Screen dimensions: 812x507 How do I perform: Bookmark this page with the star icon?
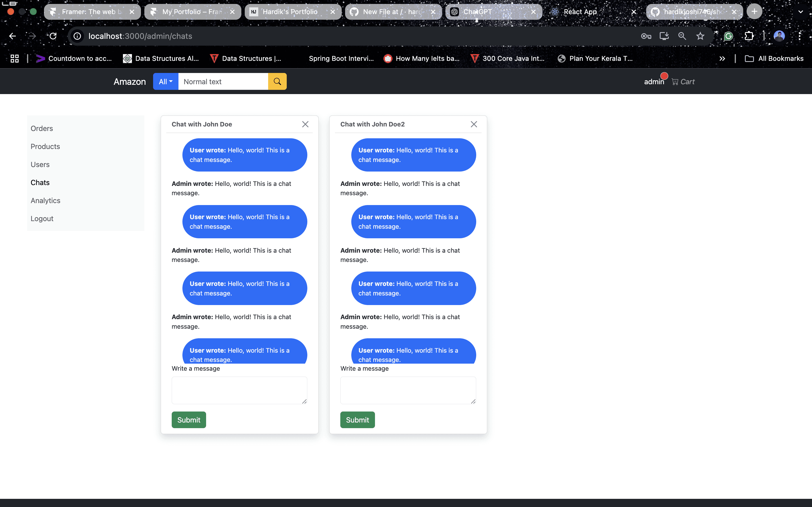point(700,36)
